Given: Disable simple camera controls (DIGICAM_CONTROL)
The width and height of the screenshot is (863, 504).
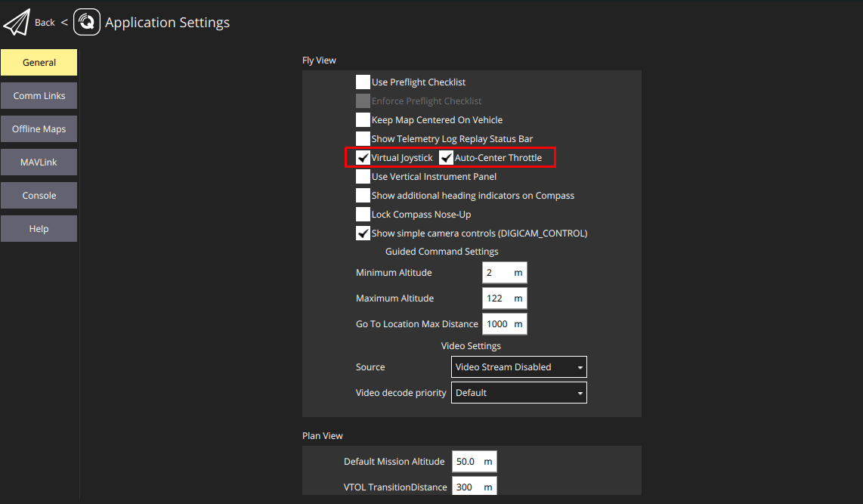Looking at the screenshot, I should coord(363,233).
